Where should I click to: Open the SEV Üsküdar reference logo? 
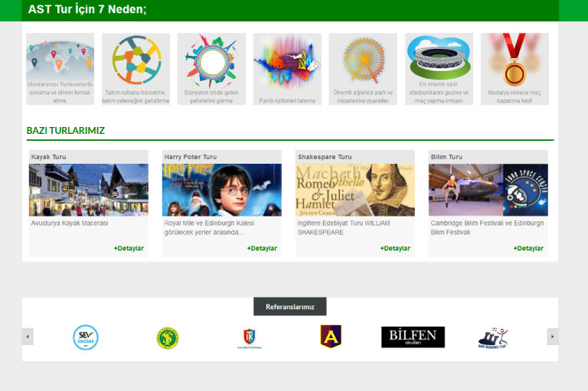pyautogui.click(x=86, y=337)
